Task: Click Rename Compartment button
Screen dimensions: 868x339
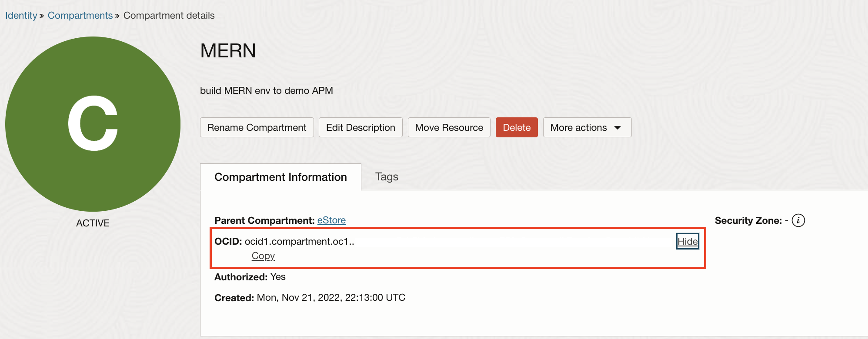Action: click(x=257, y=127)
